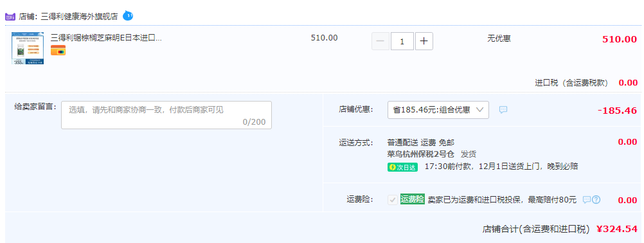The height and width of the screenshot is (243, 644).
Task: Click the comment icon next to insurance text
Action: (587, 200)
